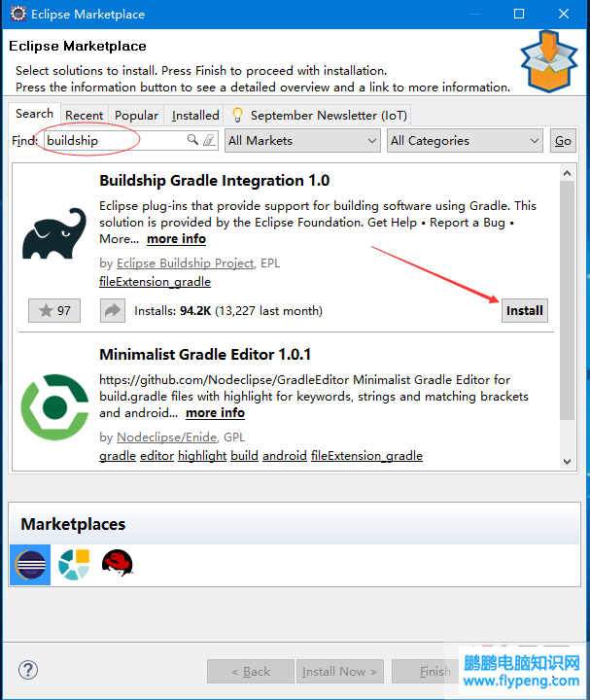Viewport: 590px width, 700px height.
Task: Click Buildship's fileExtension_gradle tag
Action: 155,282
